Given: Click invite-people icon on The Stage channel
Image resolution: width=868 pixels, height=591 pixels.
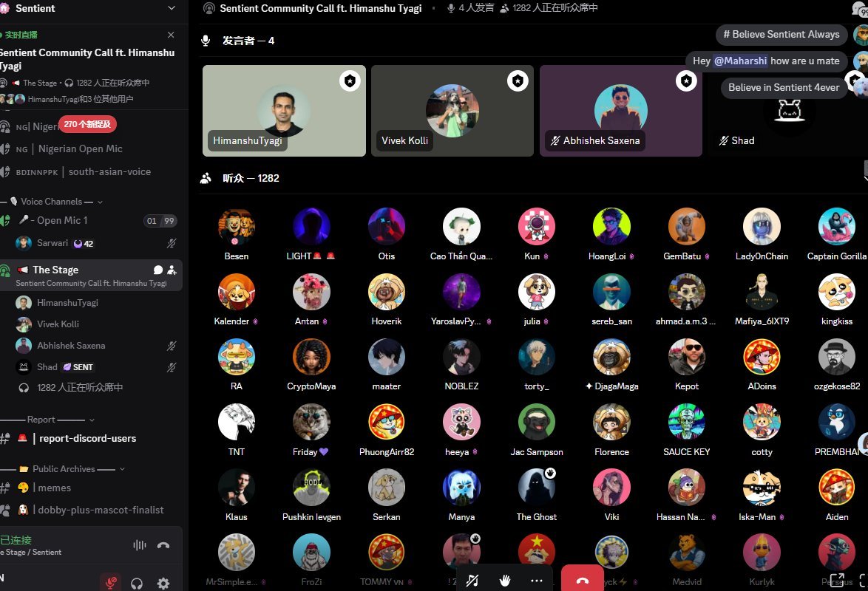Looking at the screenshot, I should click(172, 270).
